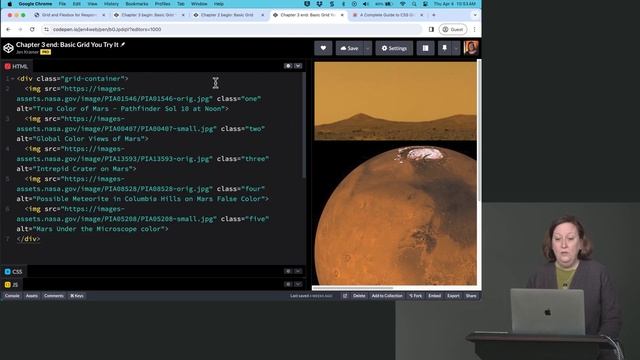This screenshot has height=360, width=640.
Task: Open JS editor settings gear
Action: (x=288, y=284)
